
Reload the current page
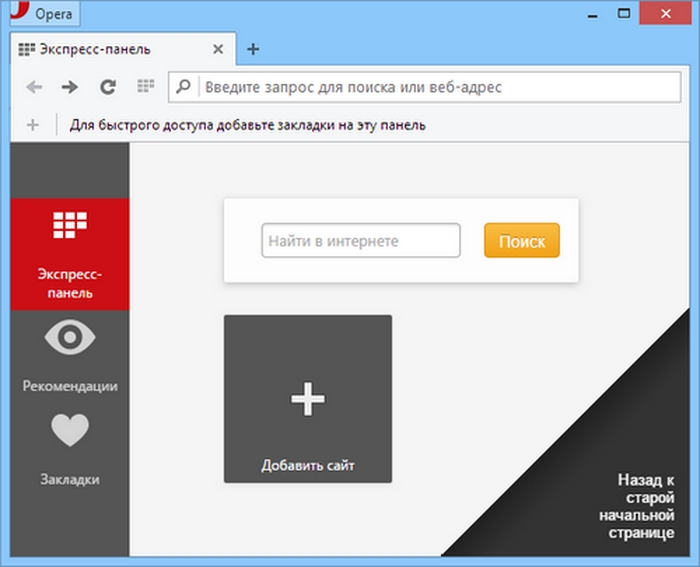click(107, 87)
